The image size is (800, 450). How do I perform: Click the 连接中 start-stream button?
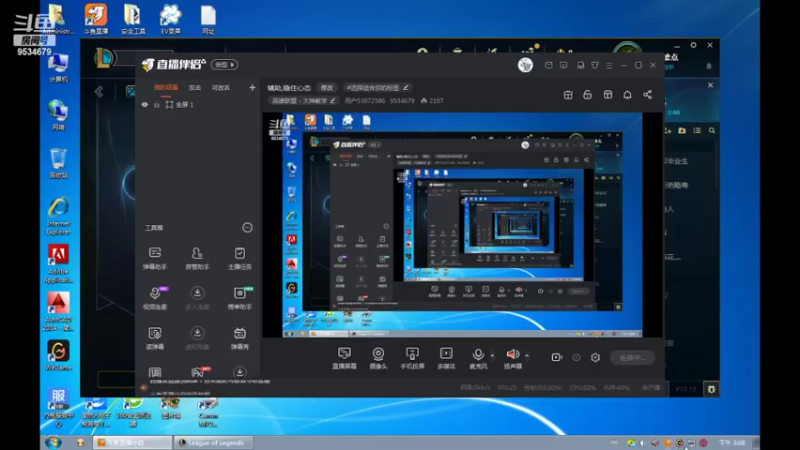coord(633,358)
